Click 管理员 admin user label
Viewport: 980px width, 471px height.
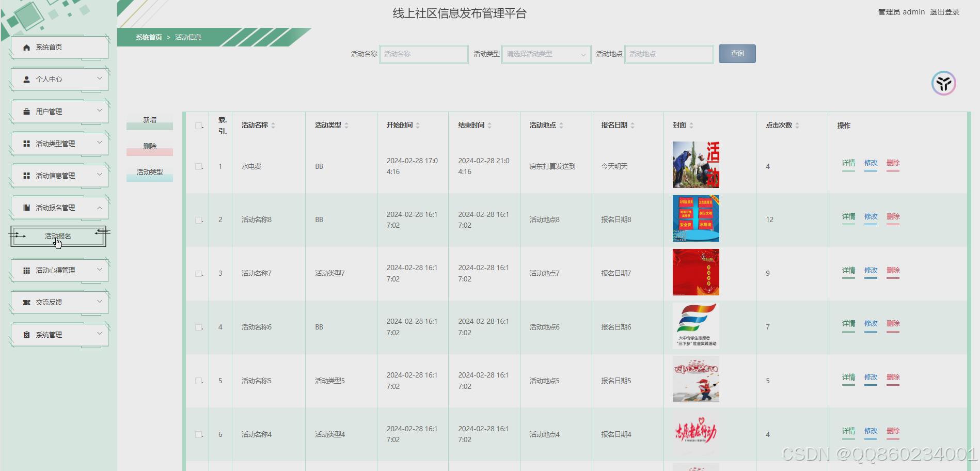(x=901, y=12)
